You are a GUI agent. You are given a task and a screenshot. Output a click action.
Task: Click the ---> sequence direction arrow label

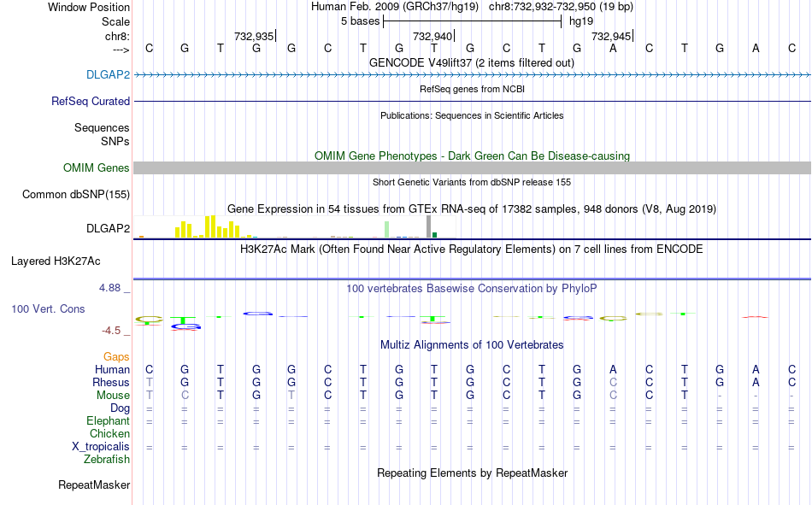(121, 50)
